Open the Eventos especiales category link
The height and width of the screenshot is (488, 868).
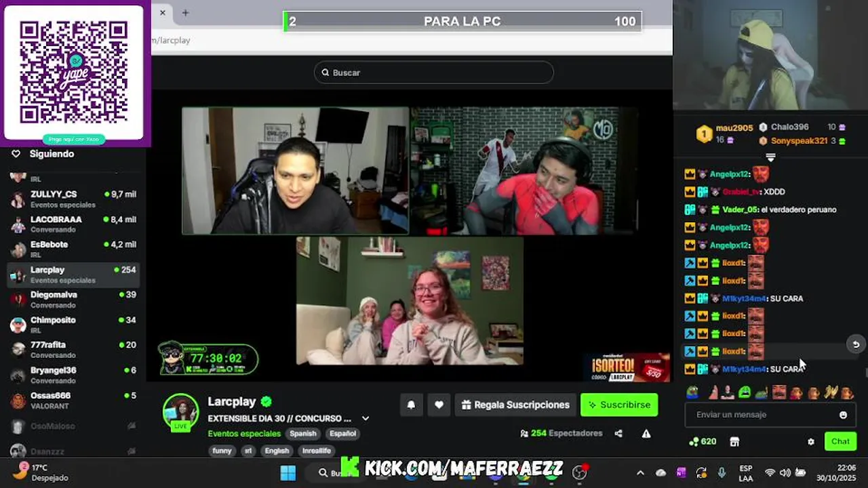pyautogui.click(x=244, y=434)
